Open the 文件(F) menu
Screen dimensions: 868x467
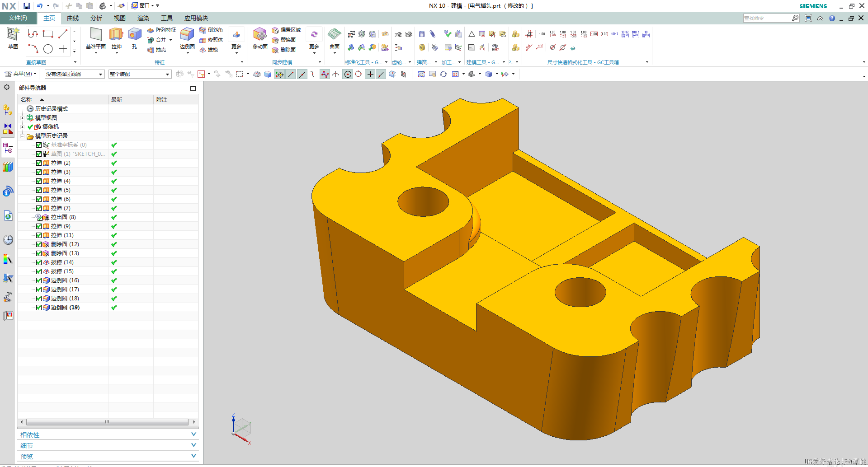coord(18,18)
